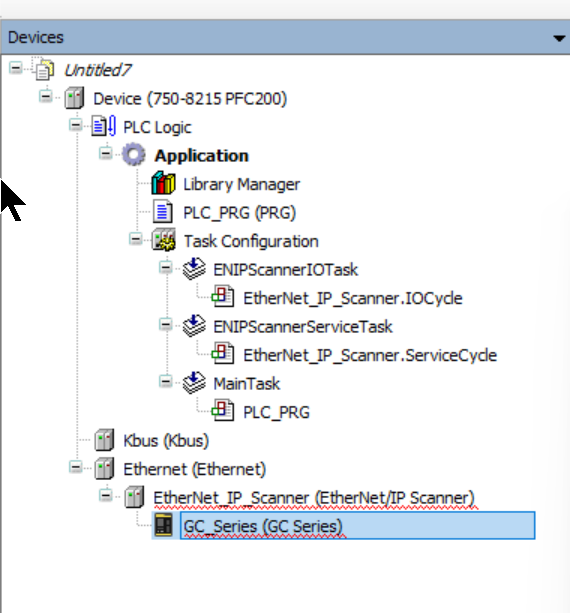Click the ENIPScannerIOTask task icon
The height and width of the screenshot is (613, 570).
tap(194, 269)
